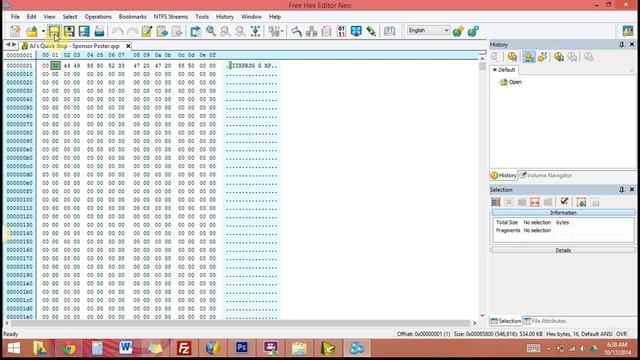Switch to the Volume Navigator tab

[546, 176]
